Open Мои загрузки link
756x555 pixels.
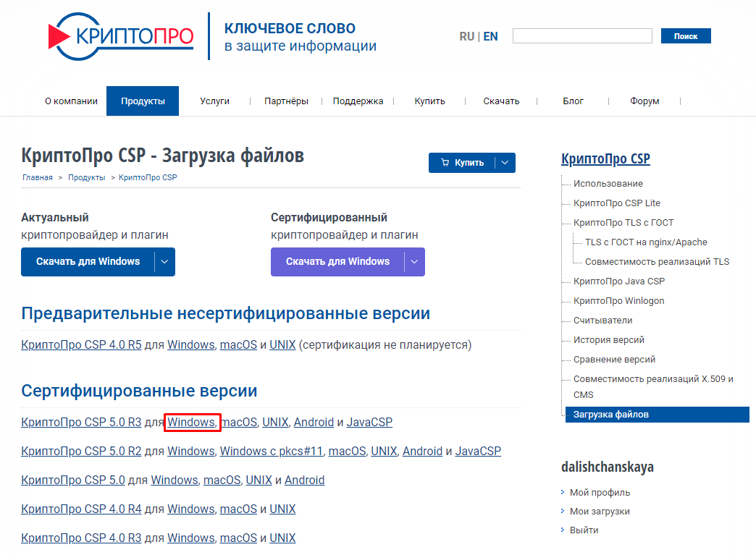pyautogui.click(x=600, y=511)
